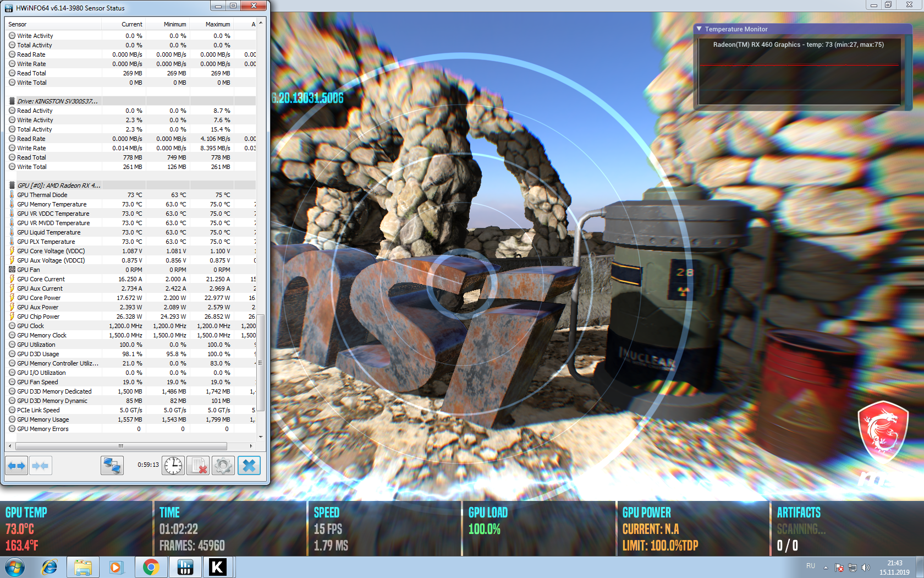
Task: Click the horizontal scrollbar left arrow
Action: [9, 446]
